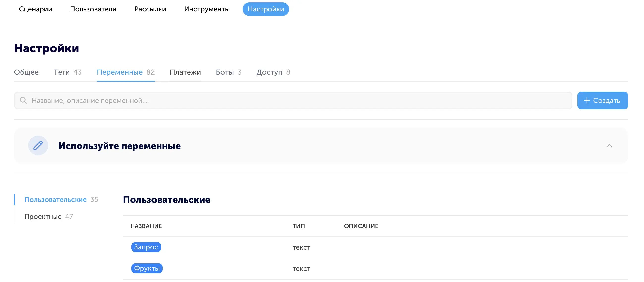Click the Используйте переменные heading

click(x=119, y=146)
